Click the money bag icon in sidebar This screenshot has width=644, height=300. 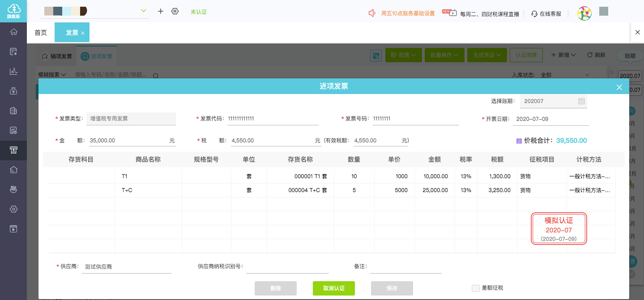tap(13, 91)
